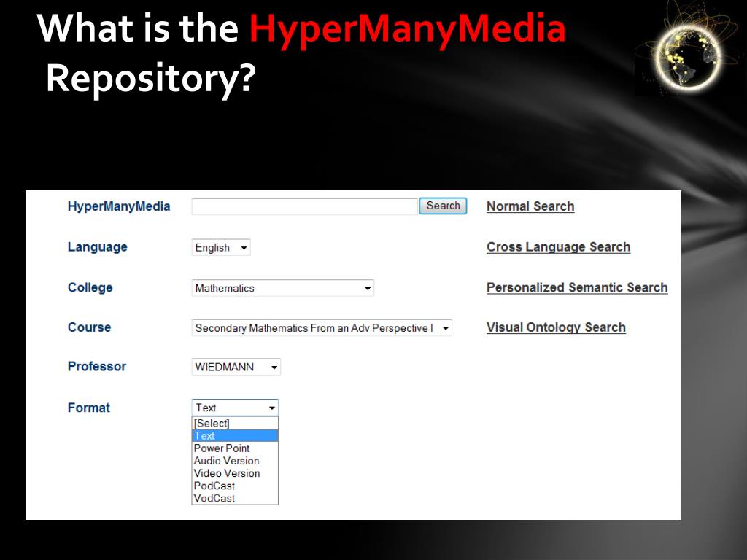Choose VodCast in the Format list
The height and width of the screenshot is (560, 747).
(235, 498)
